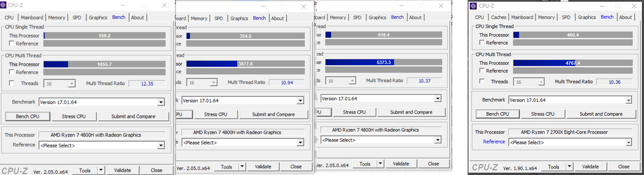644x175 pixels.
Task: Open Please Select dropdown in 354.5 window
Action: tap(300, 143)
